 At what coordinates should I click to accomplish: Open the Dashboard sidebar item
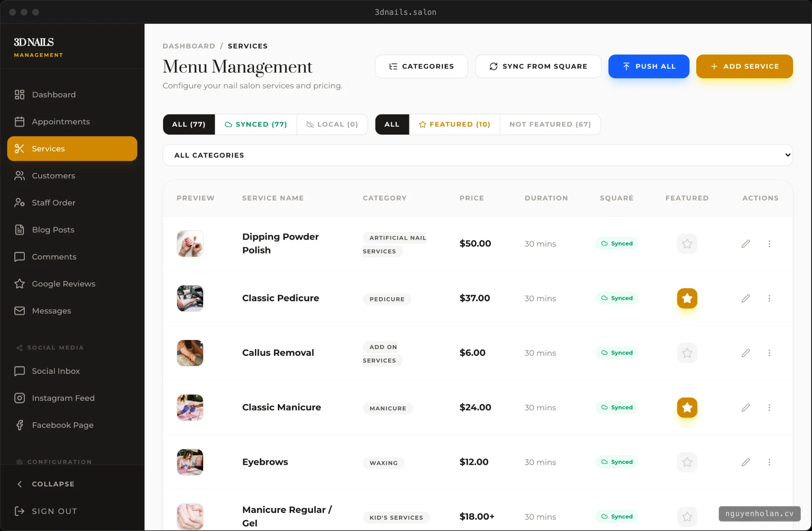pyautogui.click(x=72, y=95)
